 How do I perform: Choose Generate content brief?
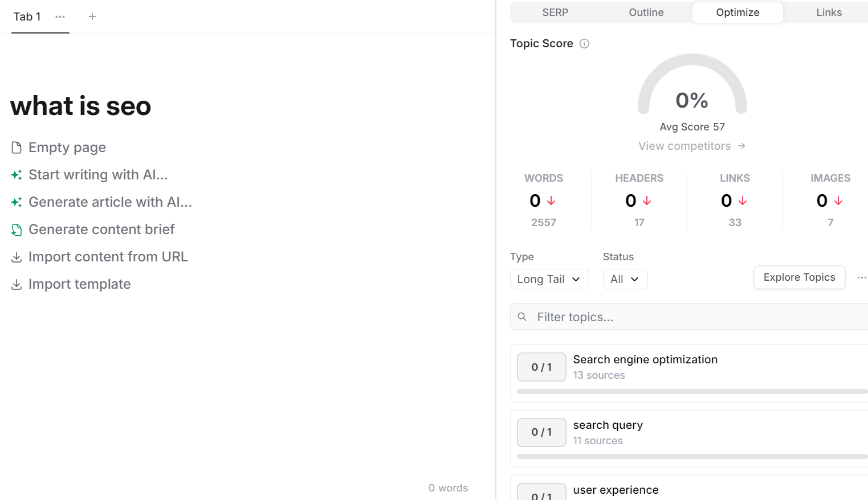coord(101,229)
